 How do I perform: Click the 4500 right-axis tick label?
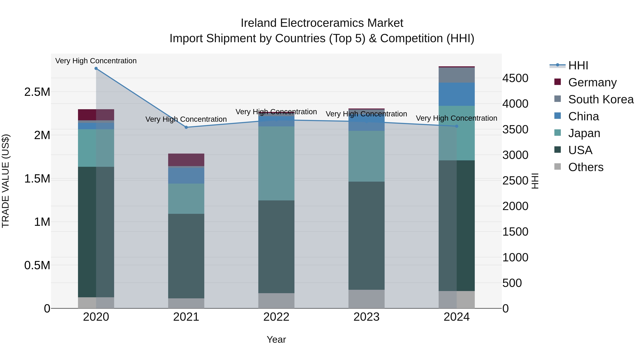click(516, 78)
